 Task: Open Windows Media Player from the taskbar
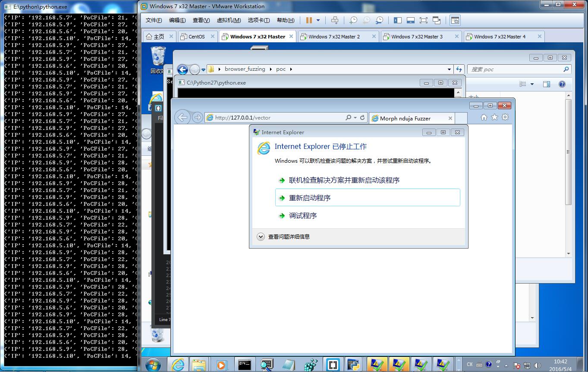pos(221,365)
